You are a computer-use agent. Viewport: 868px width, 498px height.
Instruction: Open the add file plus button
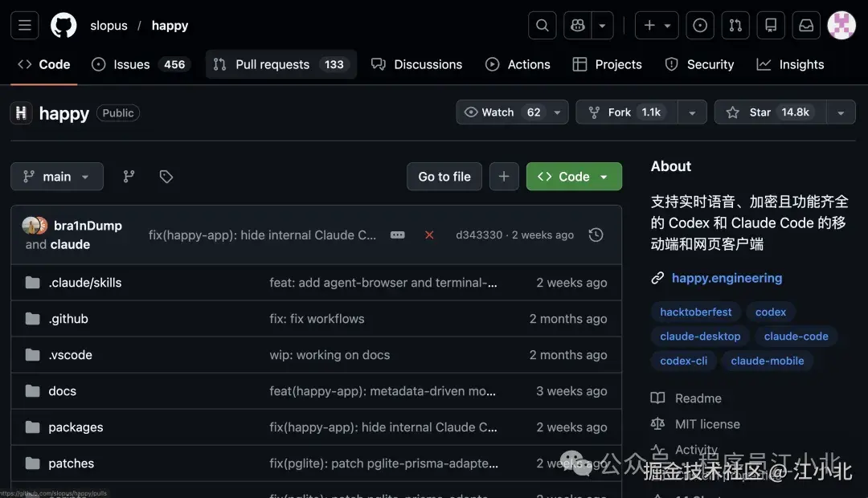pos(504,177)
